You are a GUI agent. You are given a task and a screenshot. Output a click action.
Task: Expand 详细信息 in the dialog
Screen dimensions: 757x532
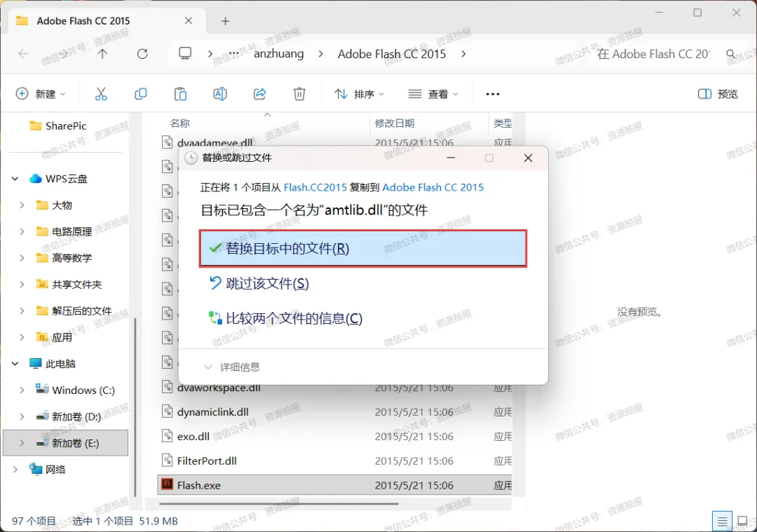[x=232, y=367]
